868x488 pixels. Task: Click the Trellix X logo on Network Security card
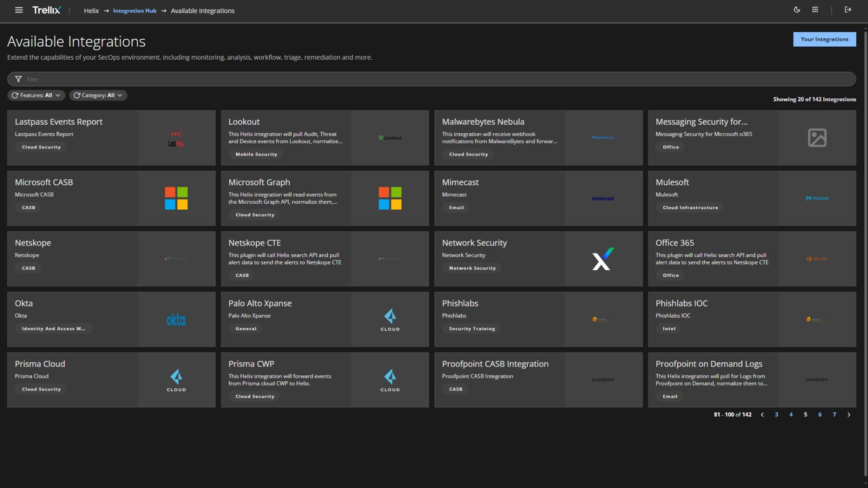[603, 259]
